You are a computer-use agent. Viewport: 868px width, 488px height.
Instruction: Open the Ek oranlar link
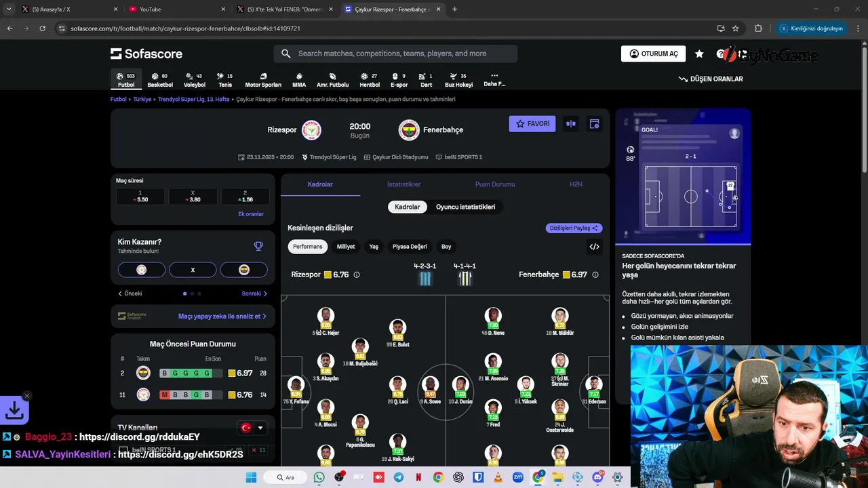click(251, 214)
